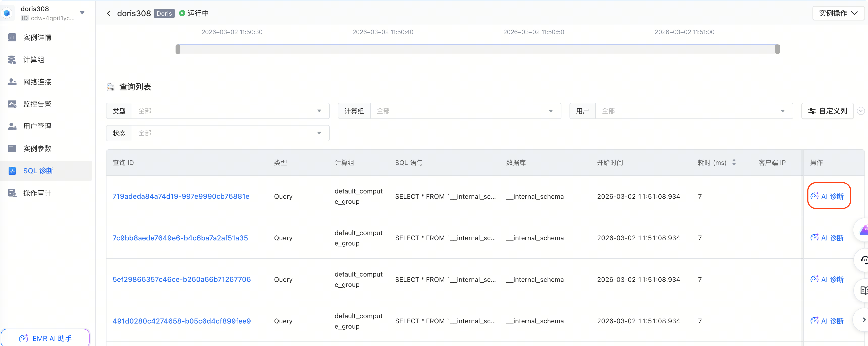The height and width of the screenshot is (346, 868).
Task: Select 实例参数 in the sidebar
Action: (37, 149)
